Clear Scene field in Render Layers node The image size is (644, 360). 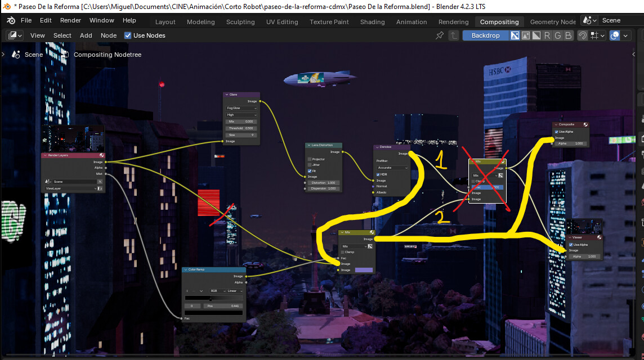point(100,182)
